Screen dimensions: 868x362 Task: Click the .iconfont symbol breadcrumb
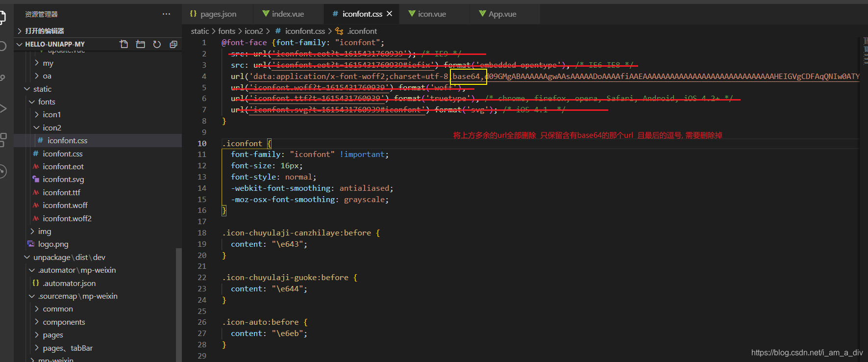click(x=362, y=31)
